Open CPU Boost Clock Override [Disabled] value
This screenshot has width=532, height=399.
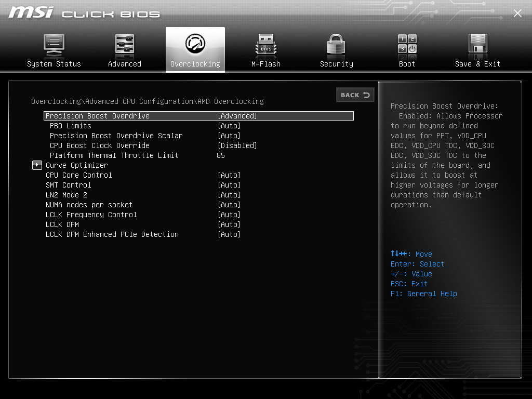coord(237,145)
